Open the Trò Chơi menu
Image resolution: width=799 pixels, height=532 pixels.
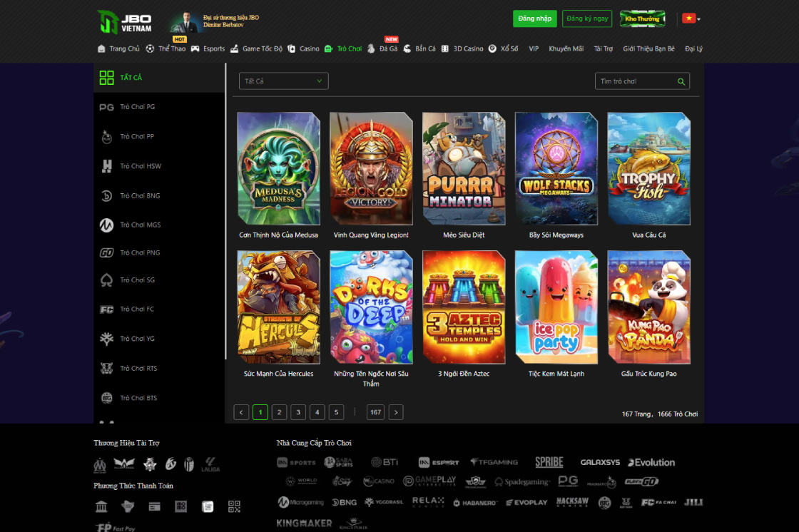point(343,48)
